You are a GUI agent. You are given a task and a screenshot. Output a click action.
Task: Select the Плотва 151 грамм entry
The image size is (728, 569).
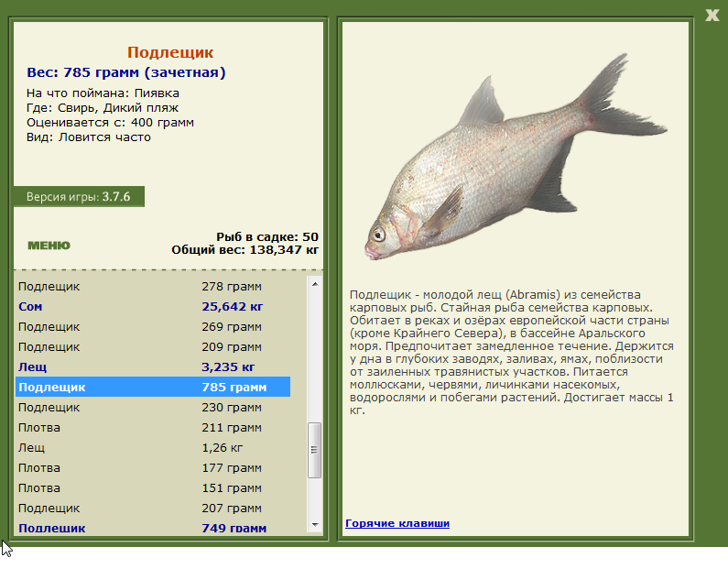pyautogui.click(x=153, y=488)
